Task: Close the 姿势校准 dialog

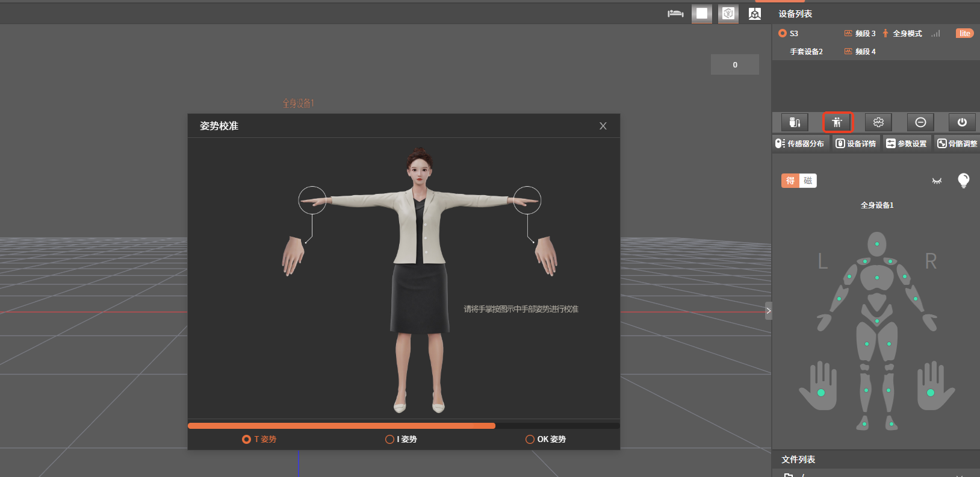Action: [603, 126]
